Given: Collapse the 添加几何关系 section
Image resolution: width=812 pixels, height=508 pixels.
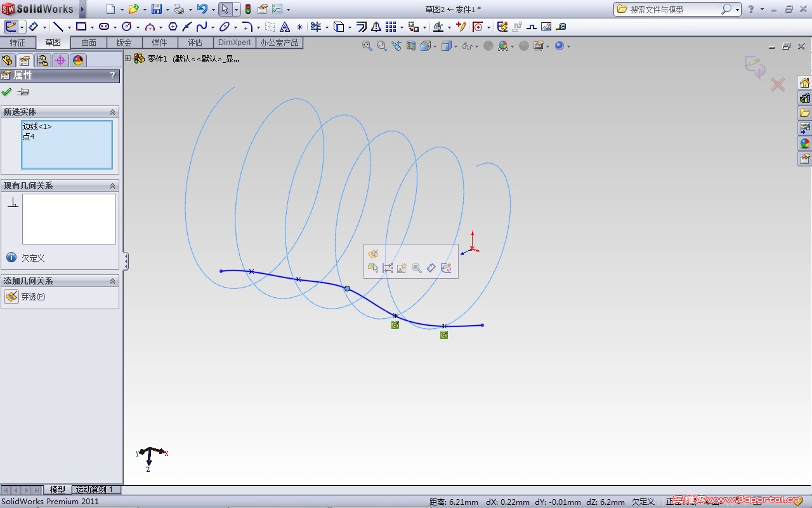Looking at the screenshot, I should pyautogui.click(x=113, y=281).
